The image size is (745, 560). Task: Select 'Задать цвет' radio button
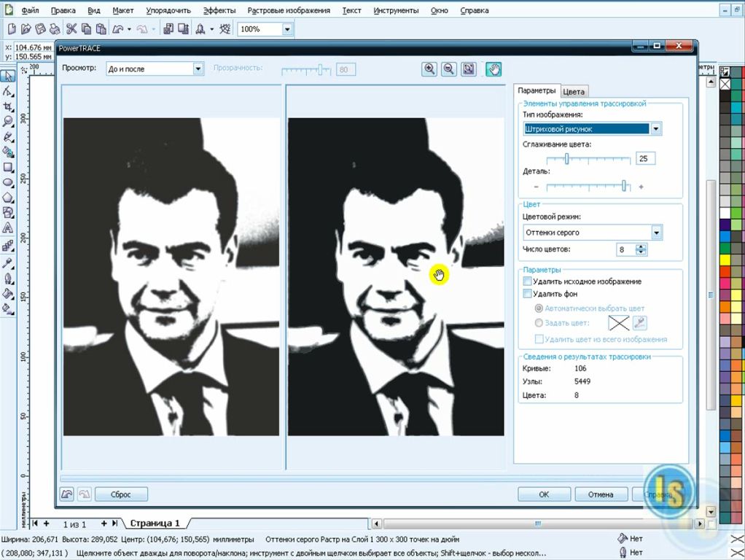539,323
